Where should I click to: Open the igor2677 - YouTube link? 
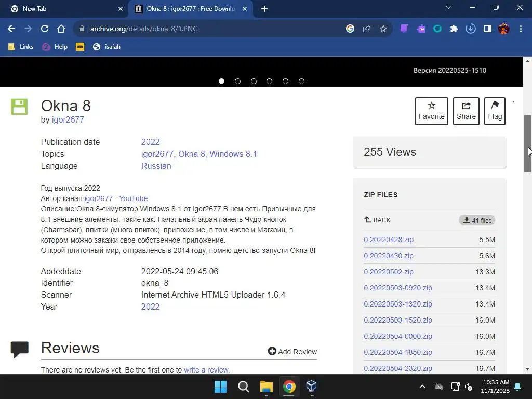pyautogui.click(x=116, y=198)
